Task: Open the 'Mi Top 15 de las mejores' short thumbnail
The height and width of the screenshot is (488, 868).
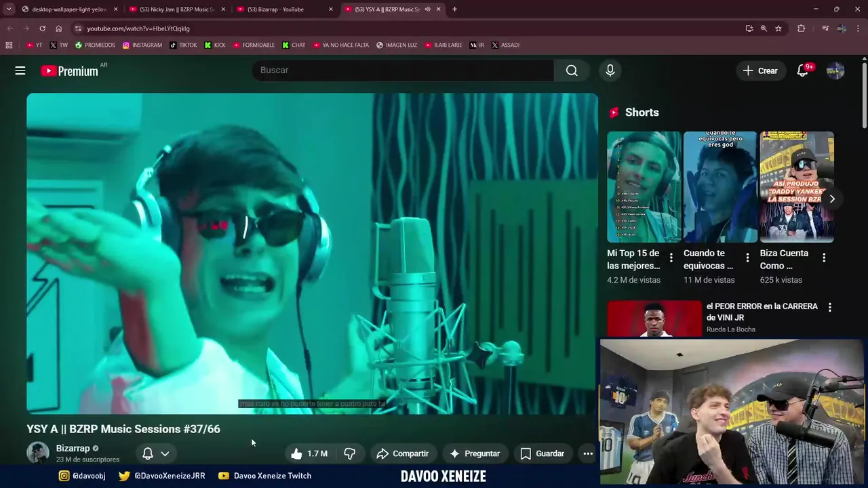Action: (644, 186)
